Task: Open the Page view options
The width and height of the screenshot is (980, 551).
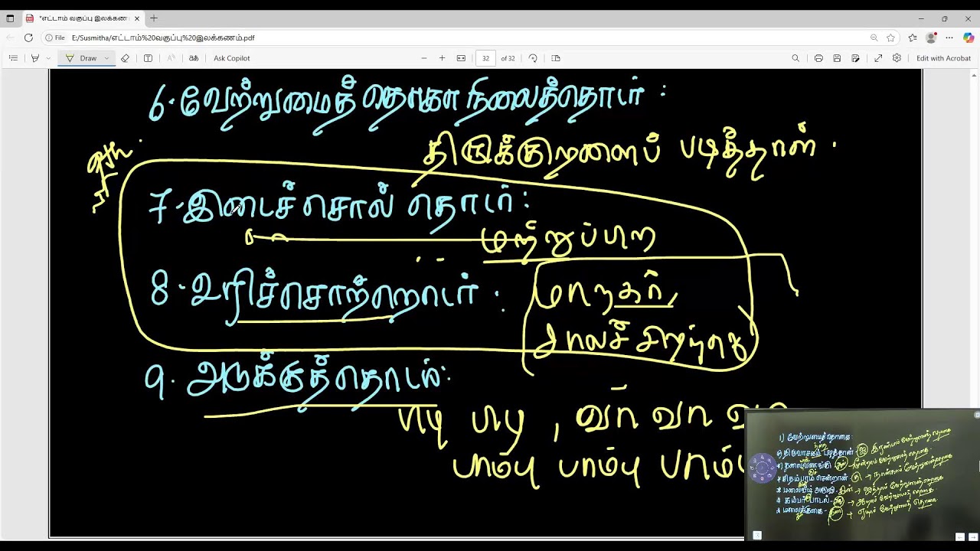Action: (x=556, y=58)
